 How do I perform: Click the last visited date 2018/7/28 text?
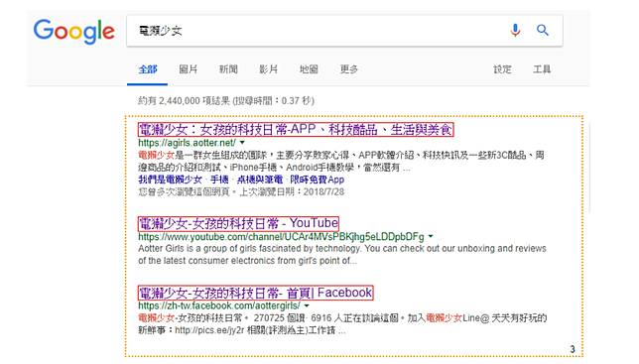pos(323,191)
